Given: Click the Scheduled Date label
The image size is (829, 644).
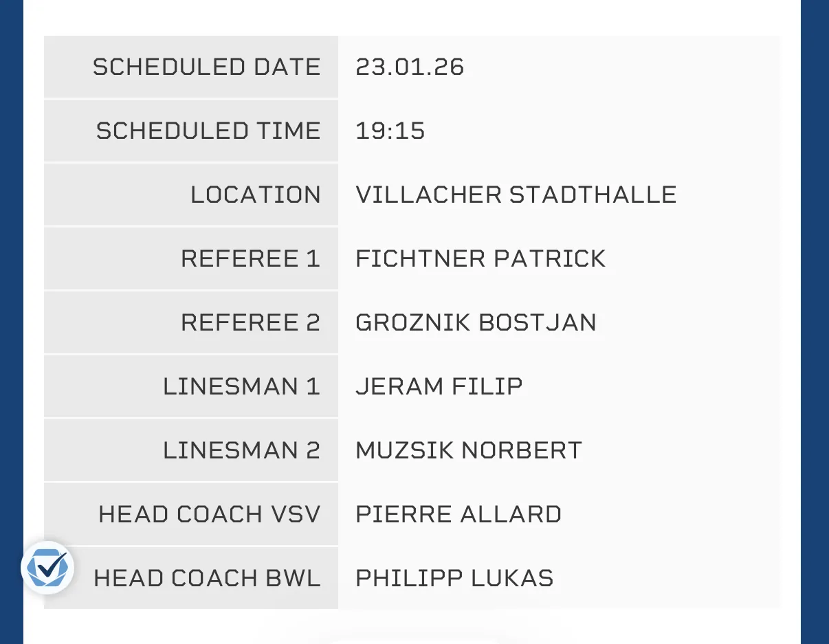Looking at the screenshot, I should pos(207,67).
